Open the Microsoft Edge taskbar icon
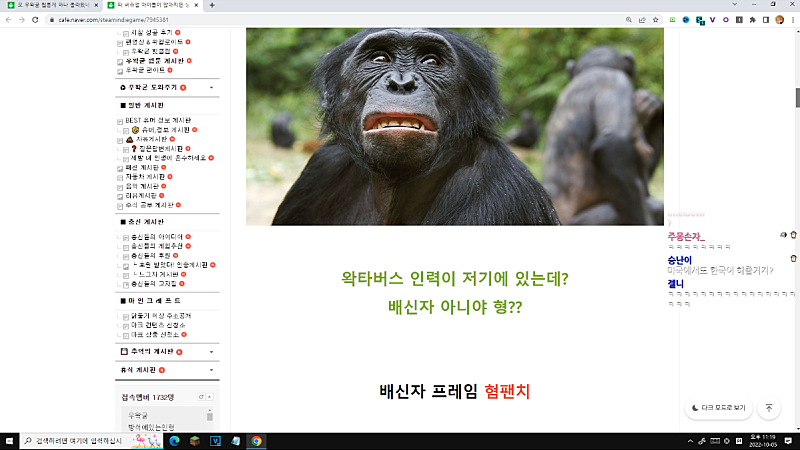Viewport: 800px width, 450px height. click(x=173, y=440)
